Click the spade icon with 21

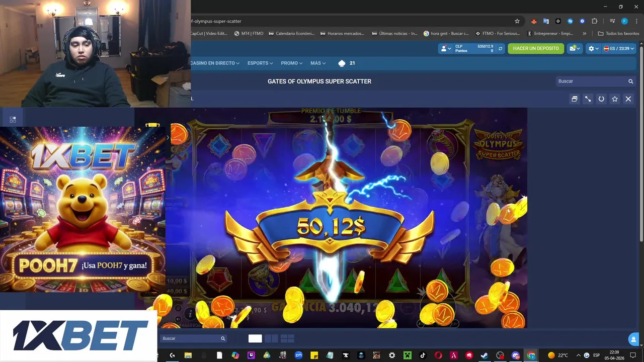pyautogui.click(x=346, y=63)
